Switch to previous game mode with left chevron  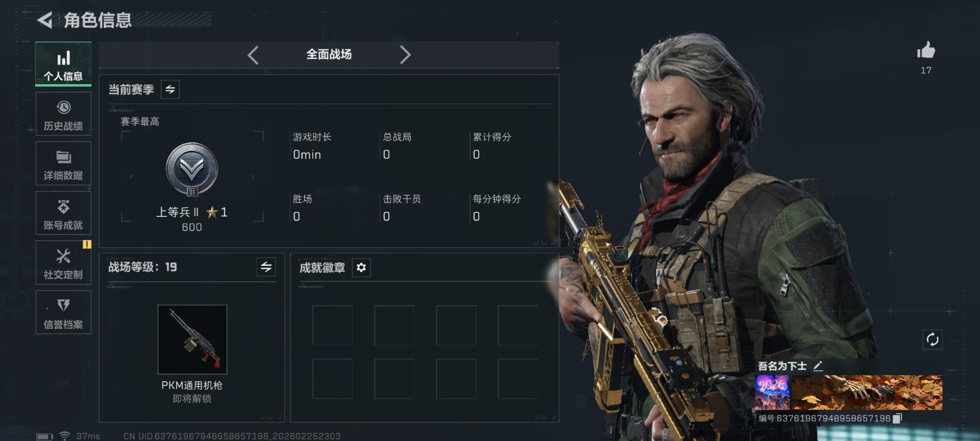click(253, 55)
